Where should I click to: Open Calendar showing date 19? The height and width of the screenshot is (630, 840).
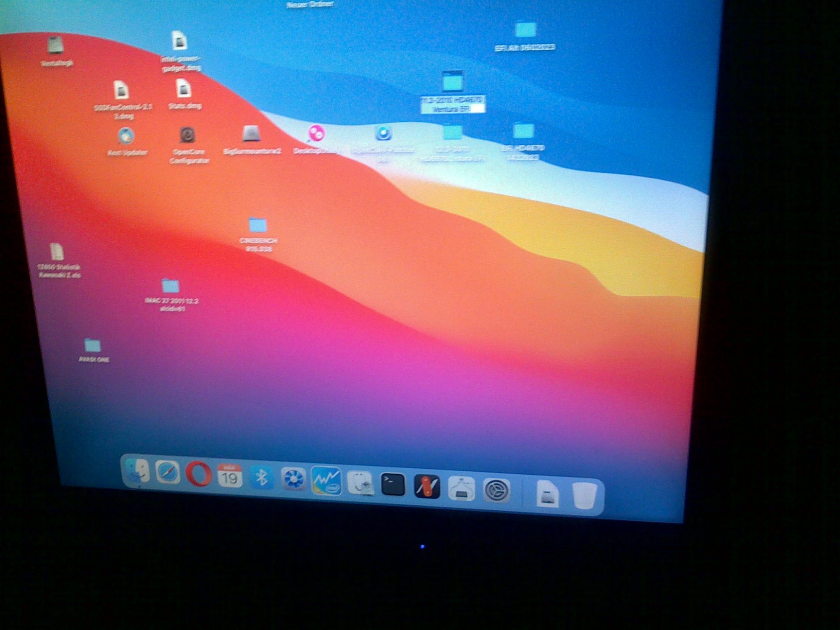click(230, 476)
